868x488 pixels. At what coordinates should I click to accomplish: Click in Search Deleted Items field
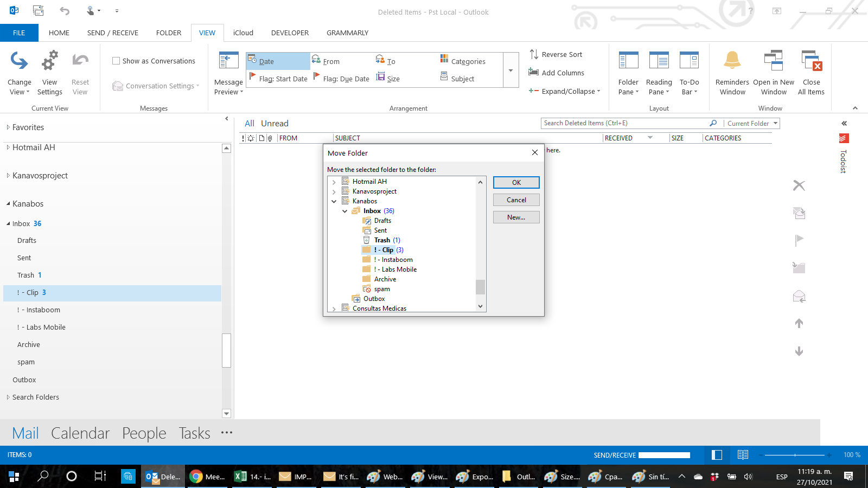click(x=624, y=123)
